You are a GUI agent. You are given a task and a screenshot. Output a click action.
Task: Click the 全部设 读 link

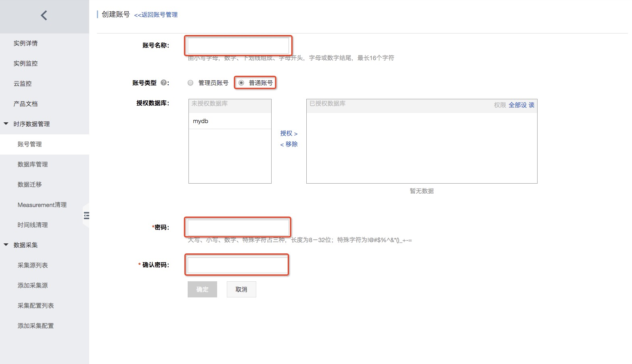coord(521,105)
